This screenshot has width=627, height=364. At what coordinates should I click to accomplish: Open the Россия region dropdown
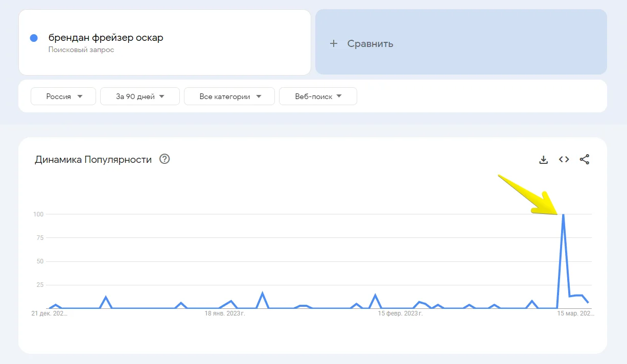coord(63,96)
